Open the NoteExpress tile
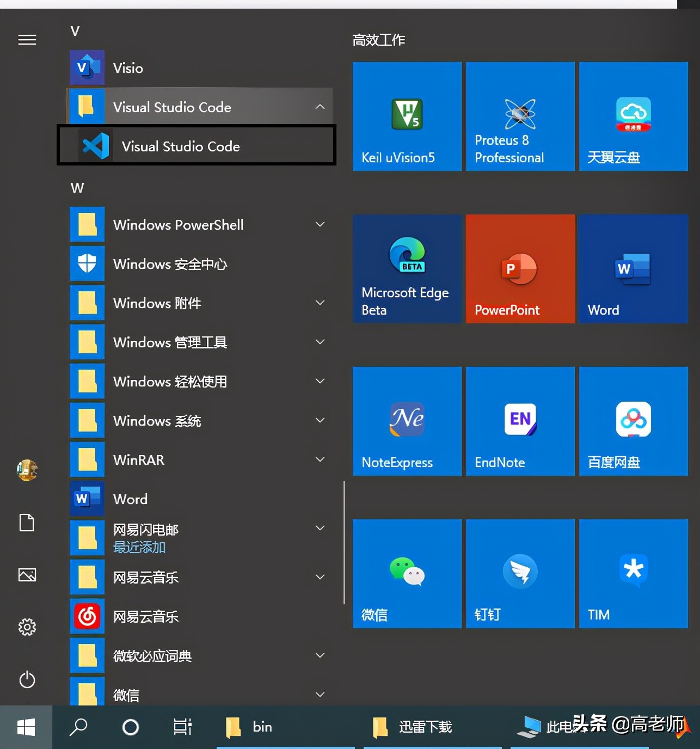The width and height of the screenshot is (700, 749). click(407, 421)
